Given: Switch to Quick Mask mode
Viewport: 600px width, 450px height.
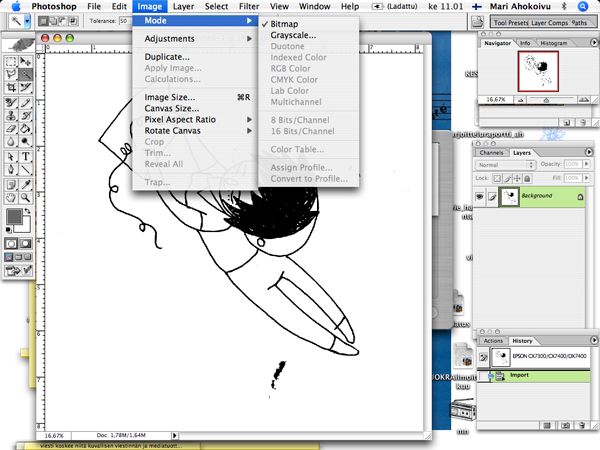Looking at the screenshot, I should coord(25,244).
